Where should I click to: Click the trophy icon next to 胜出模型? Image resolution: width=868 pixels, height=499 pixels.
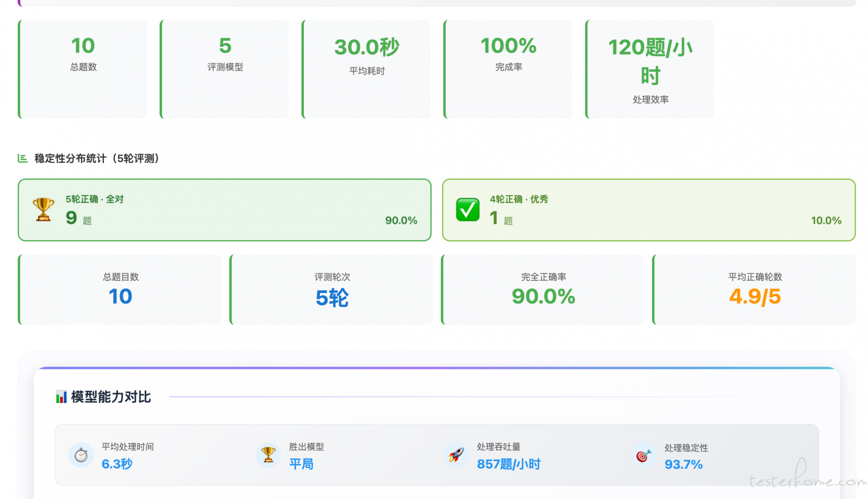pos(269,455)
